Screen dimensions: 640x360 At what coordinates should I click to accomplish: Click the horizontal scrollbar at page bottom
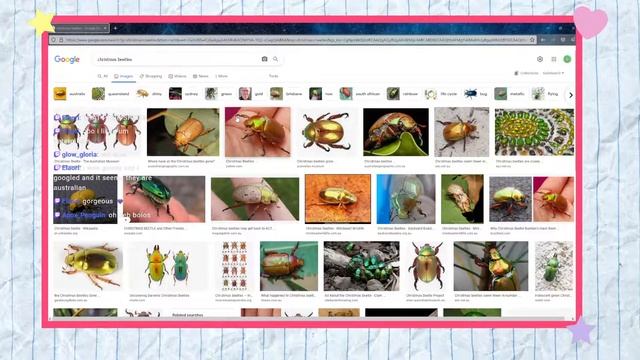click(x=309, y=318)
